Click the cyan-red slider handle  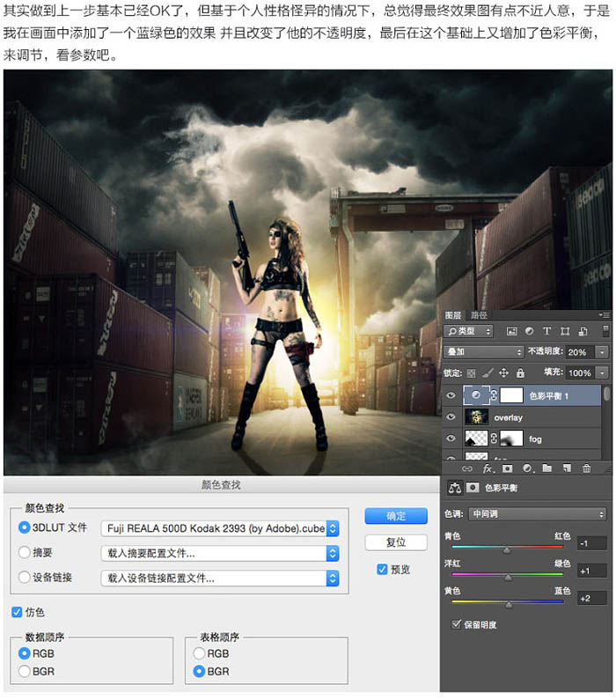coord(507,550)
